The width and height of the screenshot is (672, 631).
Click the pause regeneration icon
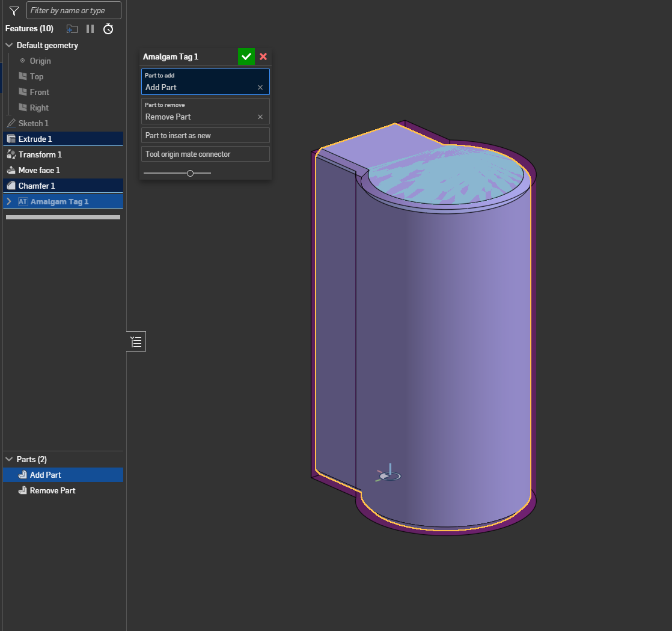(90, 29)
